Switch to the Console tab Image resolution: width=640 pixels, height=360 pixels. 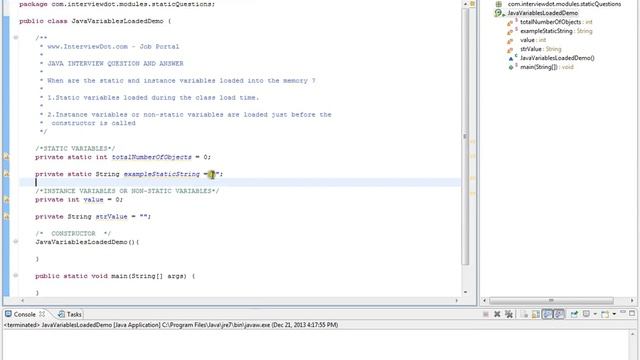24,314
